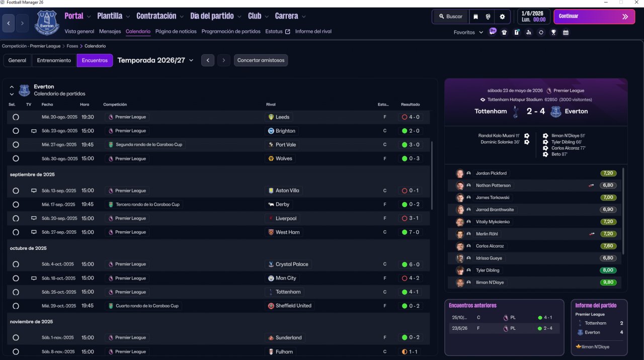This screenshot has width=644, height=360.
Task: Select the 23/5/26 previous encounter row
Action: [x=504, y=328]
